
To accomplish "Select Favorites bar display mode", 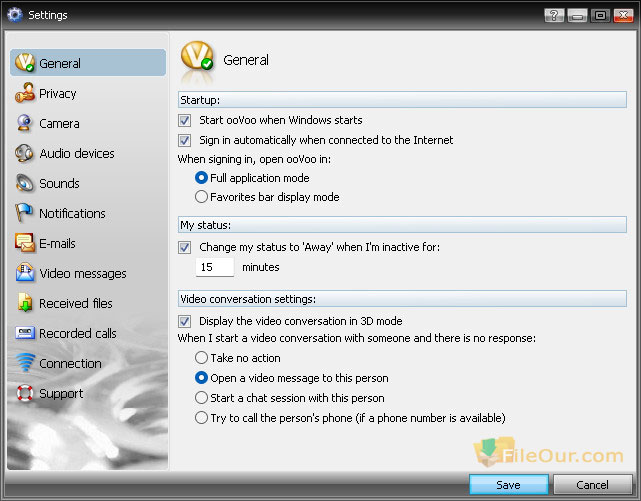I will [x=201, y=197].
